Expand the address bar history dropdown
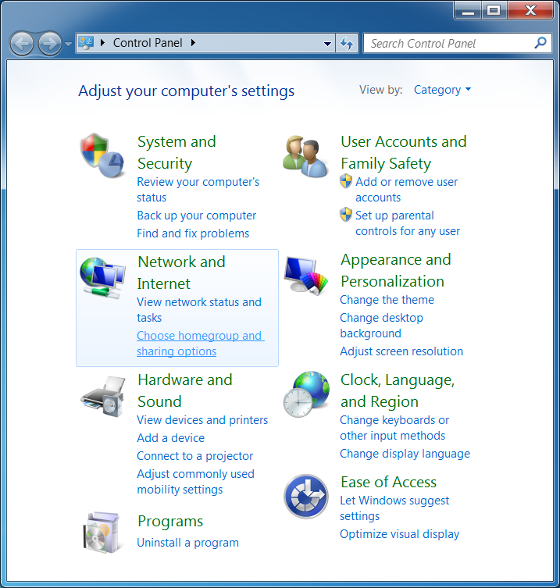 pyautogui.click(x=327, y=44)
